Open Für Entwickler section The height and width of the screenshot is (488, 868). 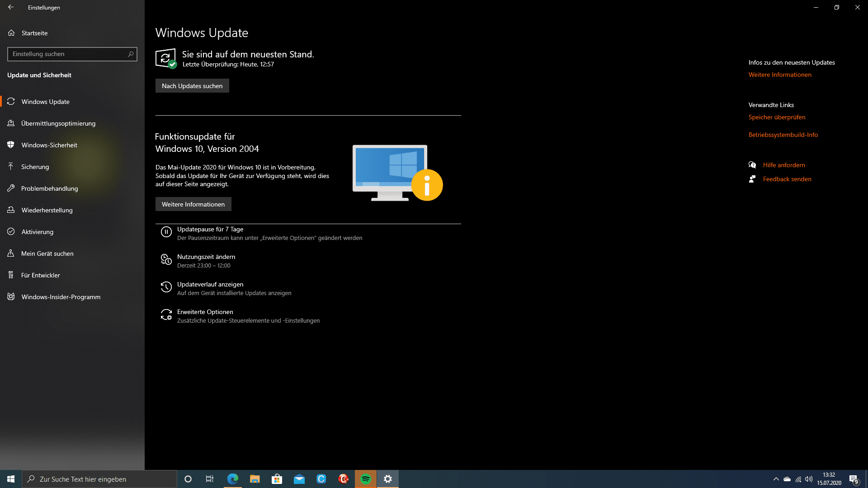pos(72,275)
